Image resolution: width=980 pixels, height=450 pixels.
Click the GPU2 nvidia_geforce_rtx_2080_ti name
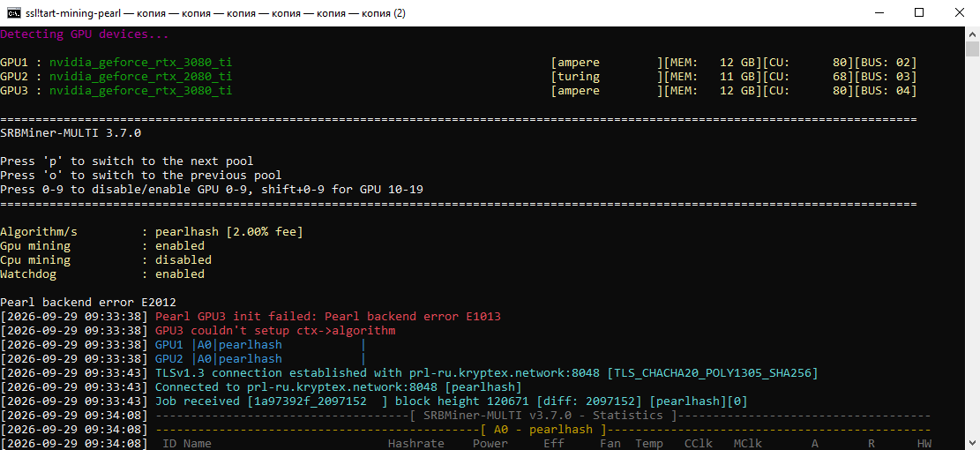(140, 77)
